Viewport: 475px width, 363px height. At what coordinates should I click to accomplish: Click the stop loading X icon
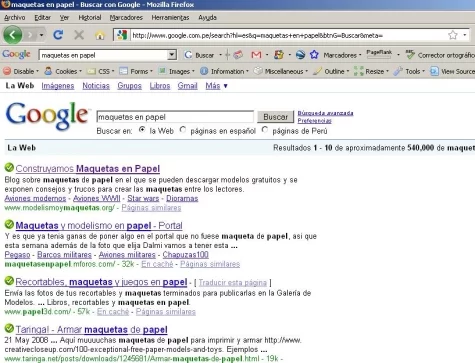(79, 35)
